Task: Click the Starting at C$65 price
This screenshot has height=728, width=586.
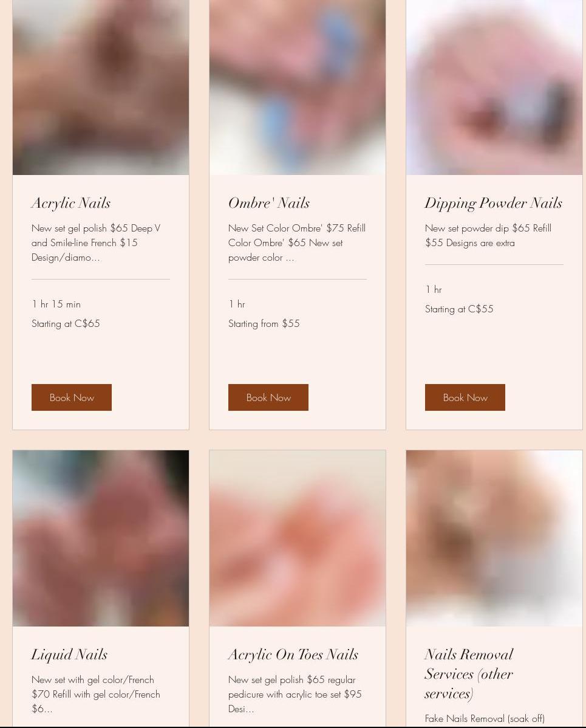Action: coord(66,324)
